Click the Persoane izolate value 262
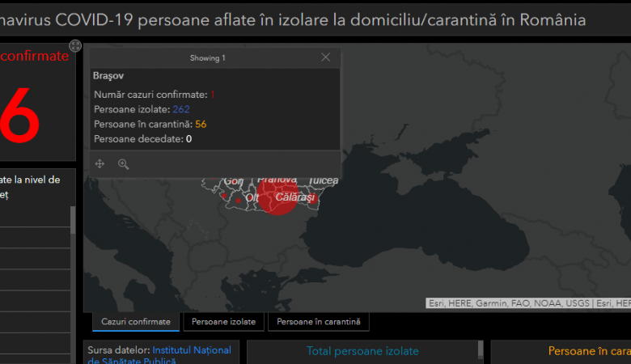Viewport: 631px width, 364px height. point(181,109)
